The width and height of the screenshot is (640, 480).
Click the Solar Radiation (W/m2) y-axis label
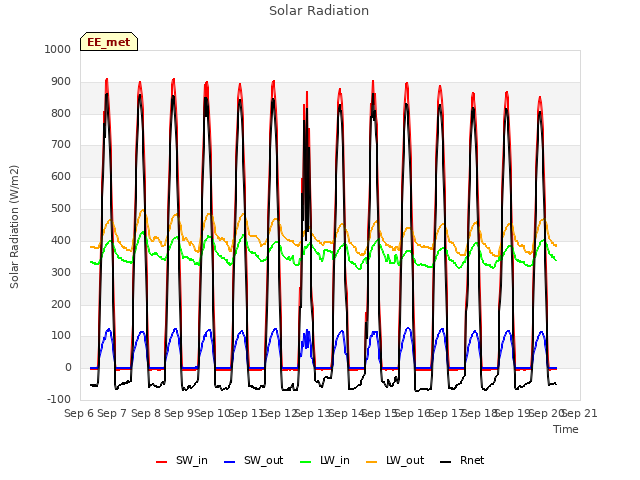click(x=14, y=227)
